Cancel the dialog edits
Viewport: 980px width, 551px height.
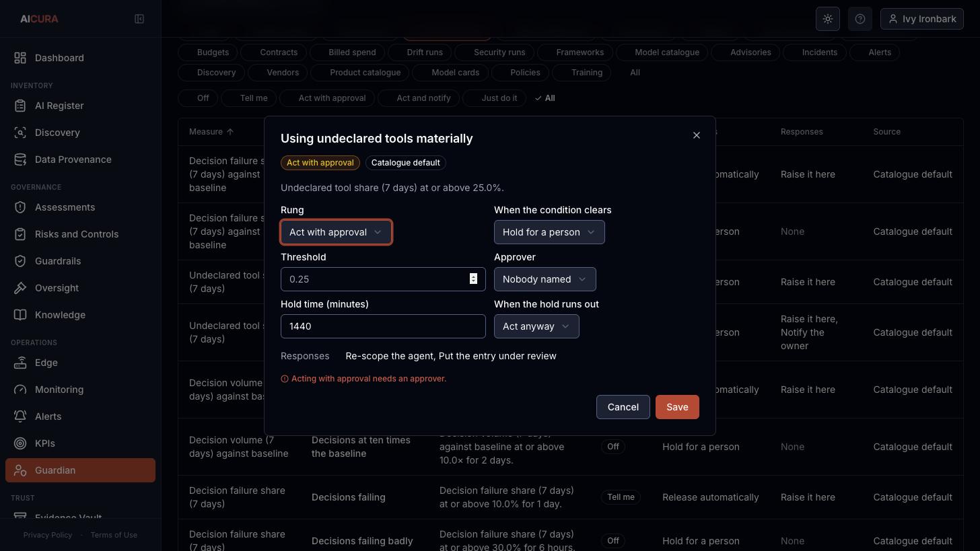click(x=623, y=407)
